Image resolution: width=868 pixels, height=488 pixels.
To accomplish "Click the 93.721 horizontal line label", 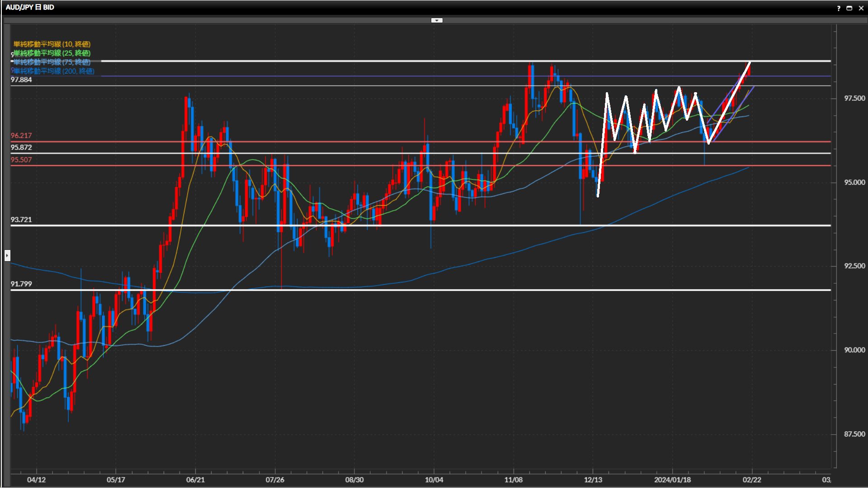I will click(x=21, y=220).
